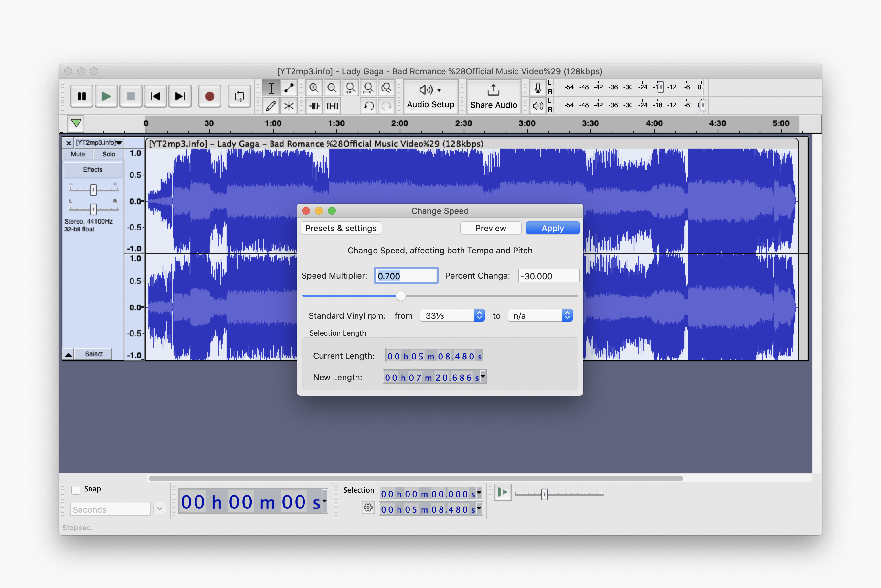
Task: Open Presets & settings in Change Speed
Action: click(341, 228)
